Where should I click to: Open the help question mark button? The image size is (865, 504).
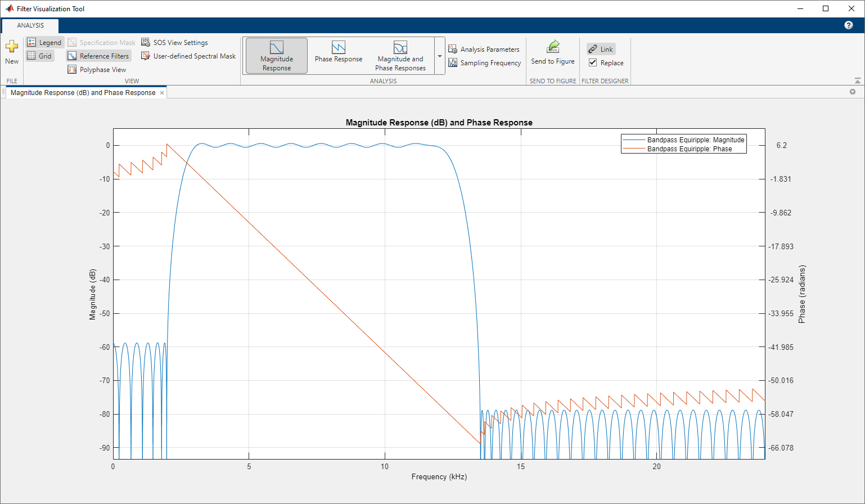click(x=849, y=25)
